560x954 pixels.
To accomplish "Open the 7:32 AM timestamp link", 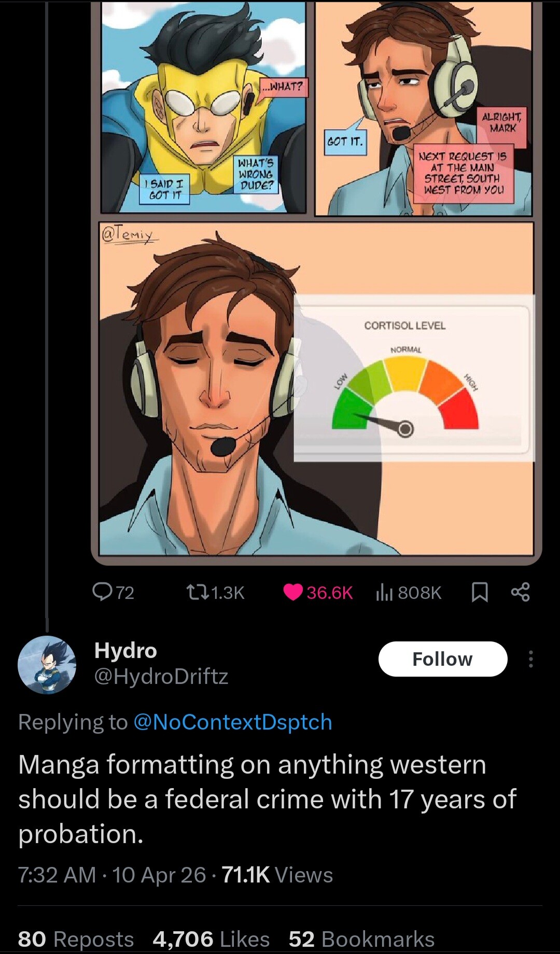I will [57, 875].
